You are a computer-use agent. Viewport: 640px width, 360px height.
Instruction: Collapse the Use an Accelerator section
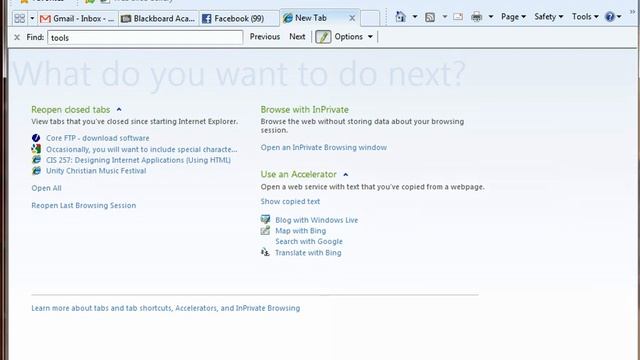[346, 174]
